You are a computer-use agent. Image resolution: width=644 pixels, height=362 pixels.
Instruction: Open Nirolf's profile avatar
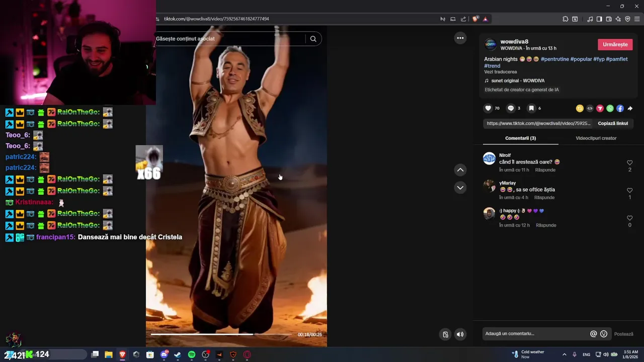point(489,159)
